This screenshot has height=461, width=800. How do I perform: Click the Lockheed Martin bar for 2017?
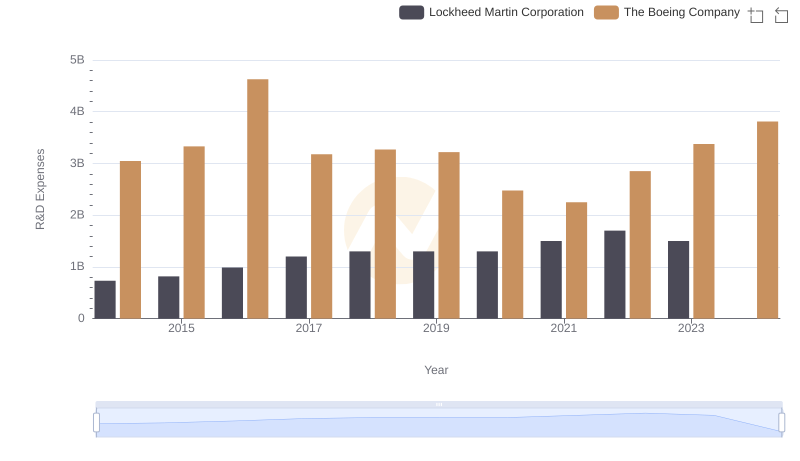click(x=296, y=288)
